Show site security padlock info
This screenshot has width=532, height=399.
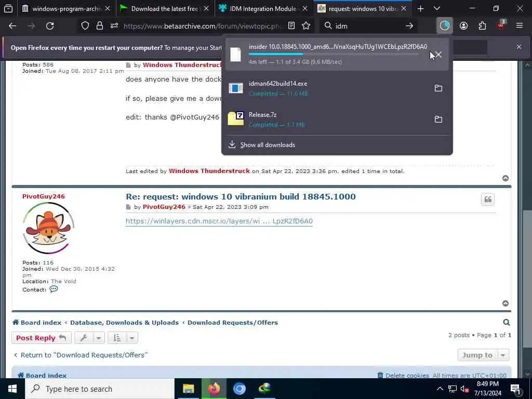click(x=99, y=26)
